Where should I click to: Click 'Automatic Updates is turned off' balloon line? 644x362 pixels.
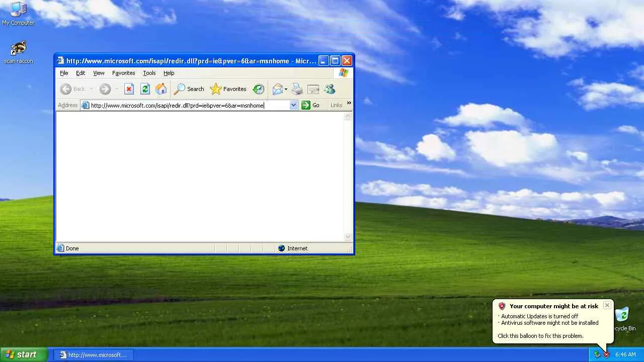540,316
